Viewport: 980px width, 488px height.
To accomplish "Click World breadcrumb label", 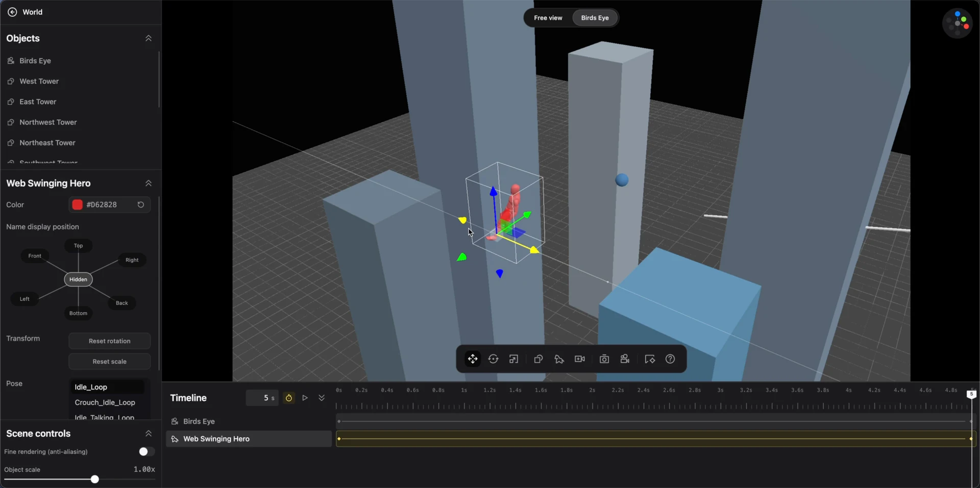I will 33,12.
